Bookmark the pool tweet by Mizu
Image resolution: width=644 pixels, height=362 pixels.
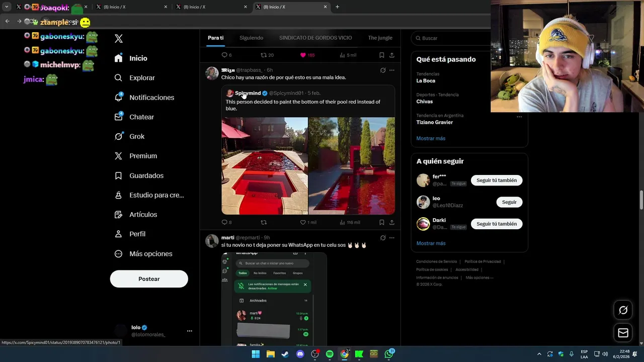click(x=381, y=222)
